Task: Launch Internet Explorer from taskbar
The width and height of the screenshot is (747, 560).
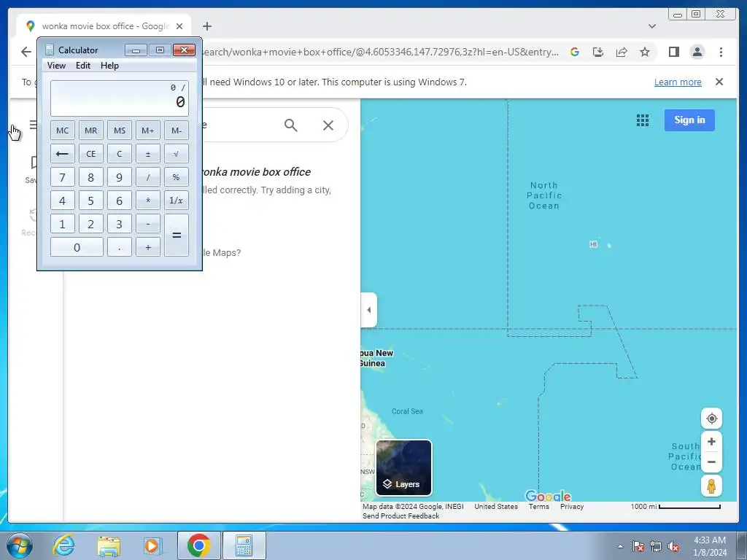Action: point(64,545)
